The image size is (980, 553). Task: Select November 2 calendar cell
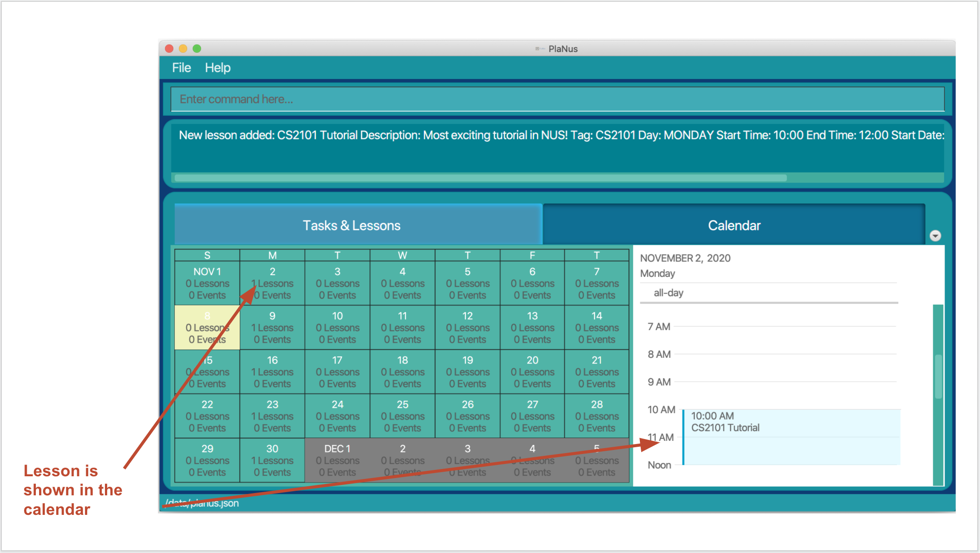click(x=272, y=283)
